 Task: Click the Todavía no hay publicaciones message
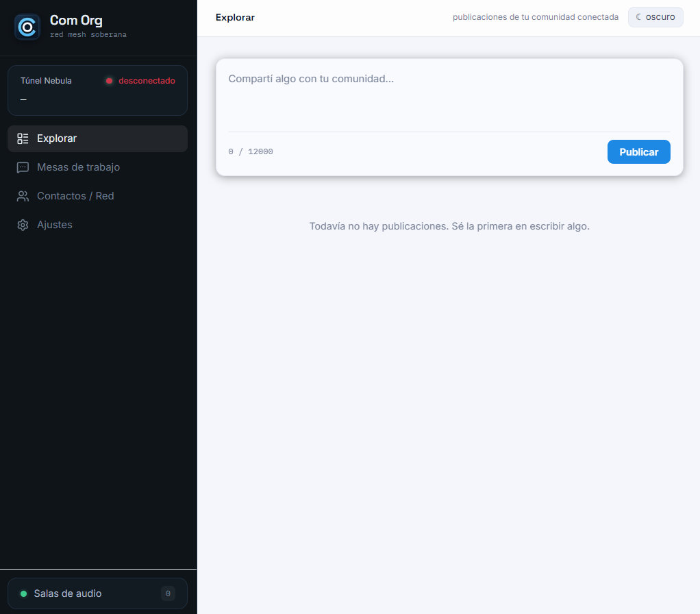[449, 226]
